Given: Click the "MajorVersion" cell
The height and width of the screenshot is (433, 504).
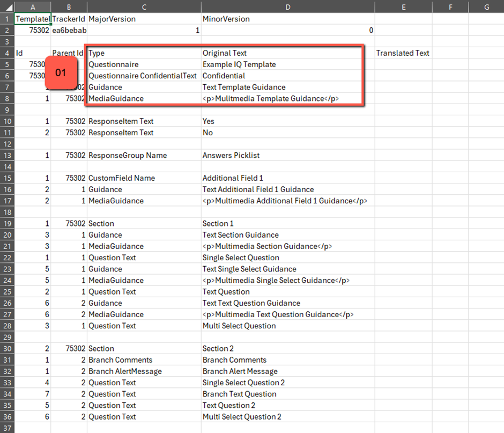Looking at the screenshot, I should click(112, 19).
